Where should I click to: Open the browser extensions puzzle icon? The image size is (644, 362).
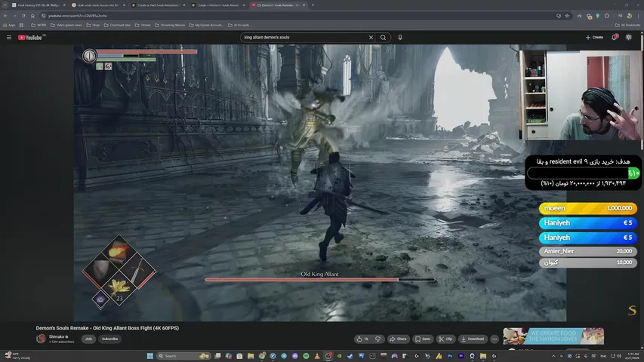[606, 16]
